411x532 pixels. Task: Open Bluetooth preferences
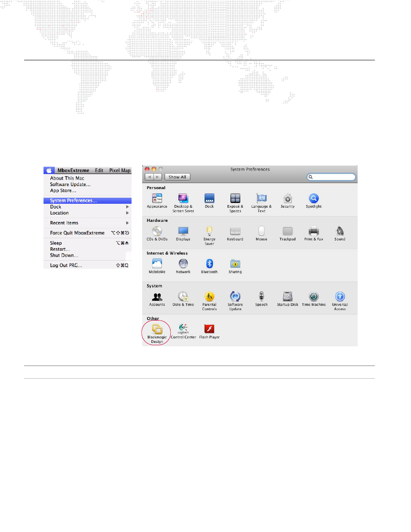click(x=209, y=266)
